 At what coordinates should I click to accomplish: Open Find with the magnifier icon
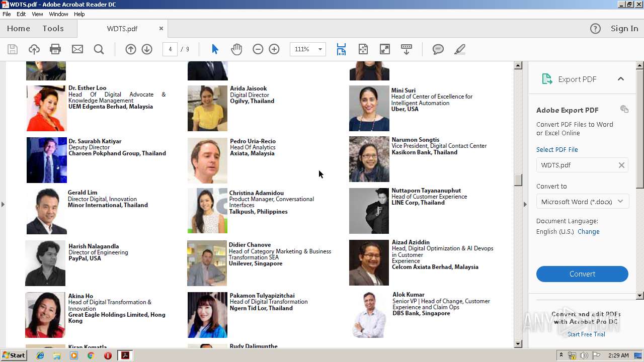tap(99, 49)
